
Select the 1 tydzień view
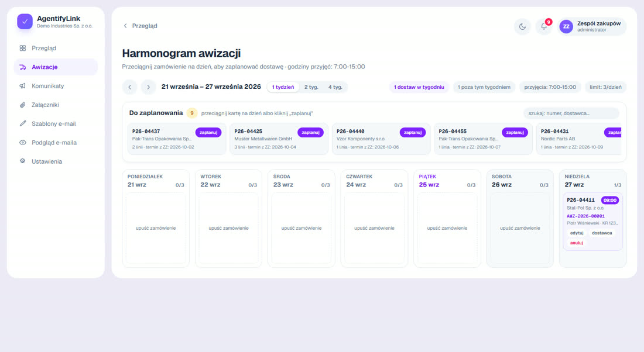(283, 87)
